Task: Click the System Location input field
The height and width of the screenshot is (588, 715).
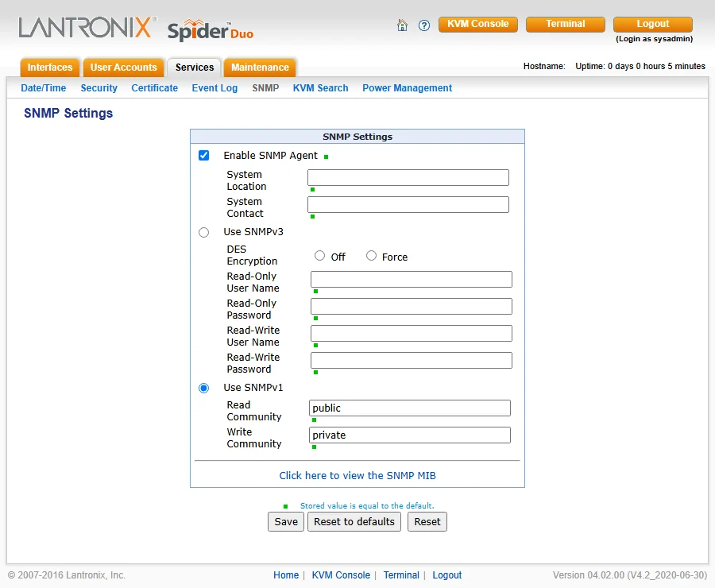Action: pyautogui.click(x=408, y=177)
